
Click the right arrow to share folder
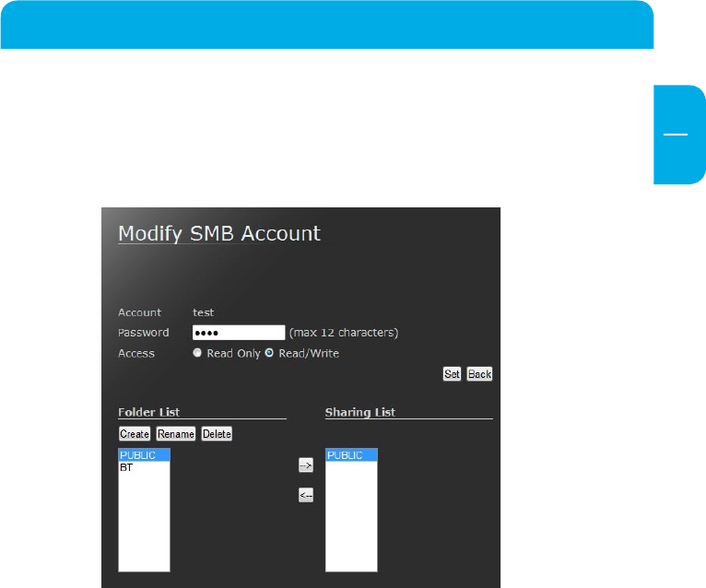306,465
